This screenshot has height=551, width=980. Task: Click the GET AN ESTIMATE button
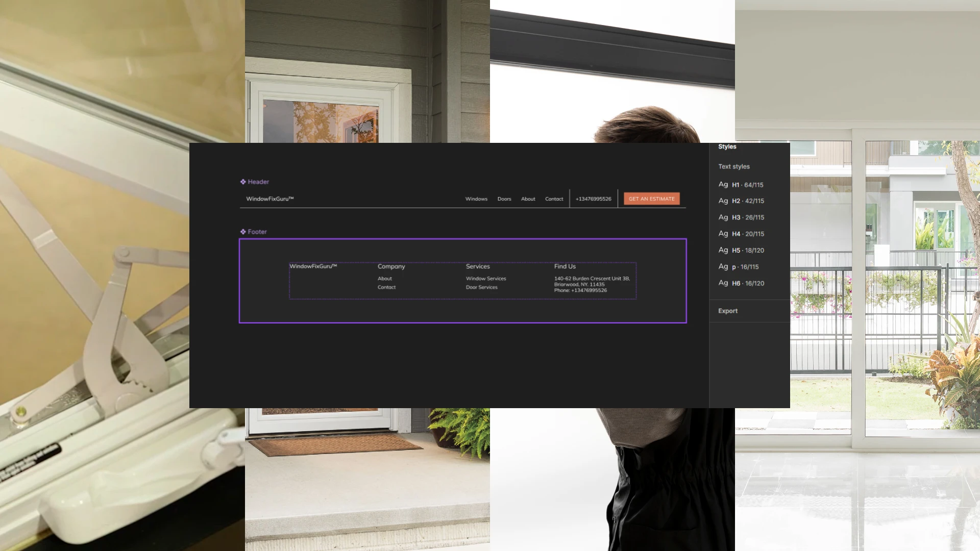651,199
